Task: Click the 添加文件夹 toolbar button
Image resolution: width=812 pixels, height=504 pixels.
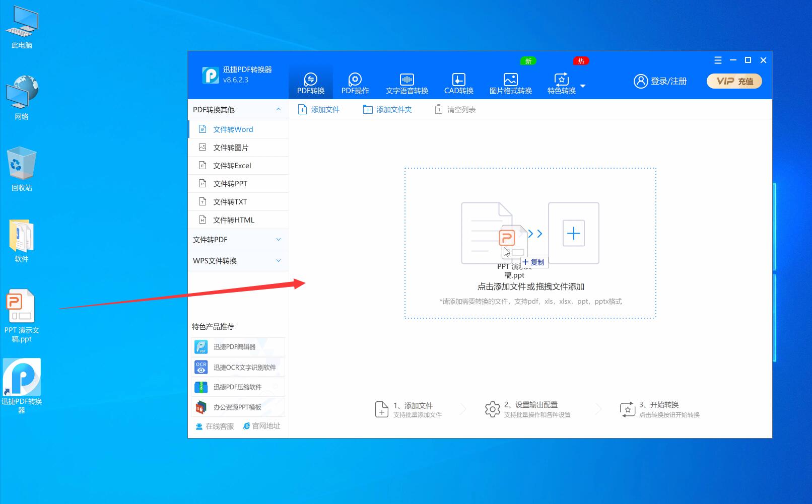Action: click(387, 109)
